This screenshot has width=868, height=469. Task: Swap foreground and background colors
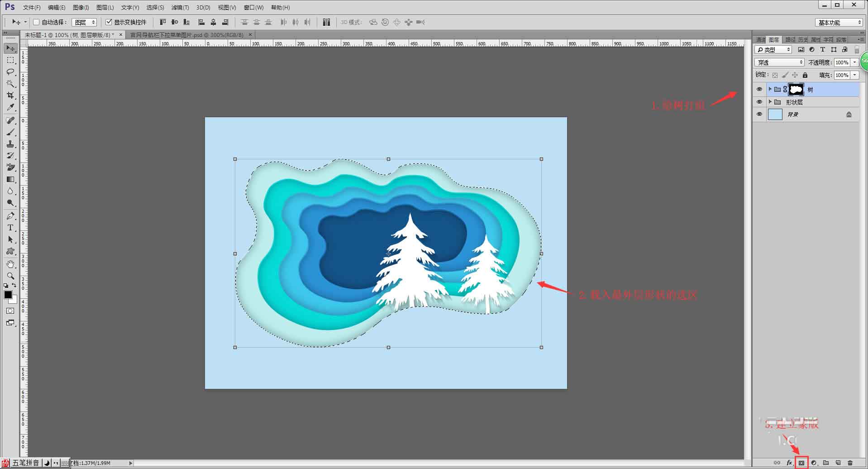[14, 286]
